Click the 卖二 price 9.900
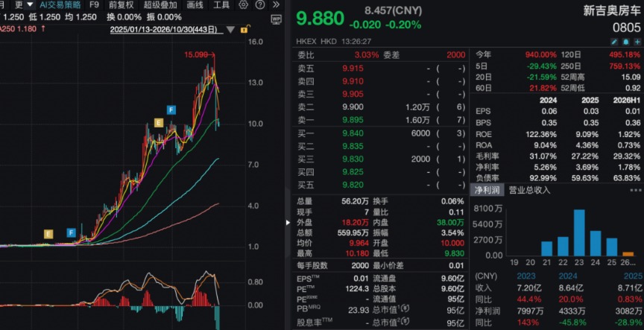 353,107
